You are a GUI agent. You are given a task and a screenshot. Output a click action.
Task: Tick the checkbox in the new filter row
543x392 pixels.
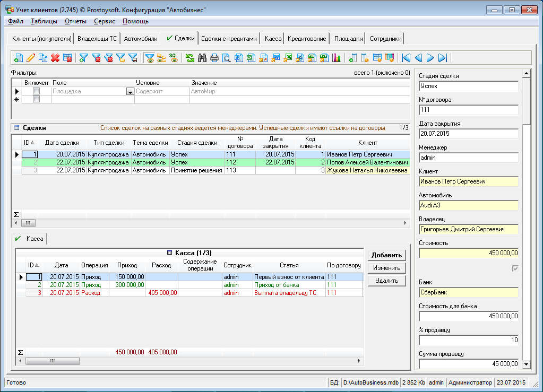pyautogui.click(x=37, y=99)
